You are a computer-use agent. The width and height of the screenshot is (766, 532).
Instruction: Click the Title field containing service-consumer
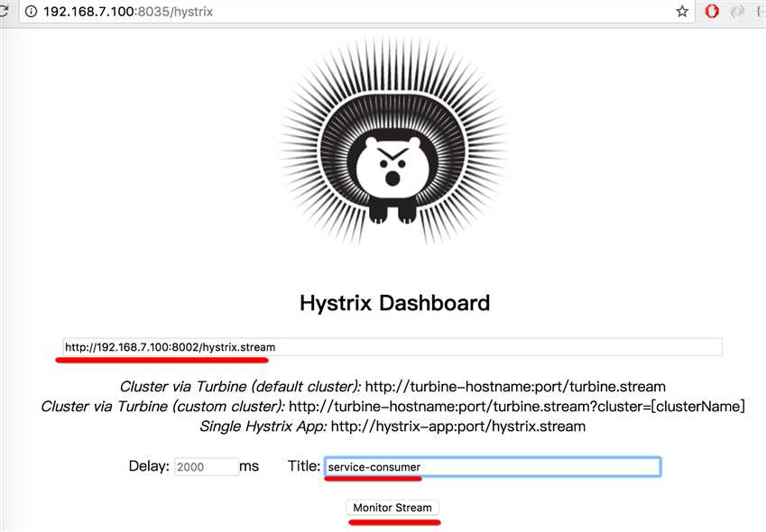click(x=493, y=466)
